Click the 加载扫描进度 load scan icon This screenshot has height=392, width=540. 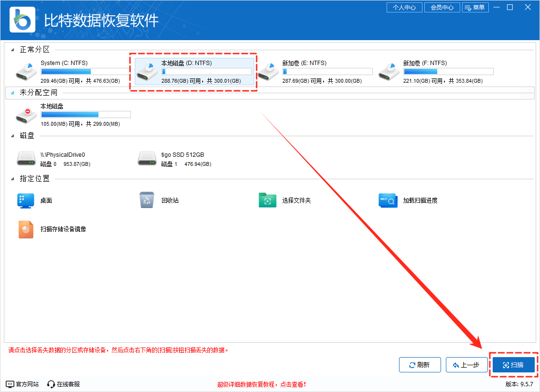[x=388, y=201]
